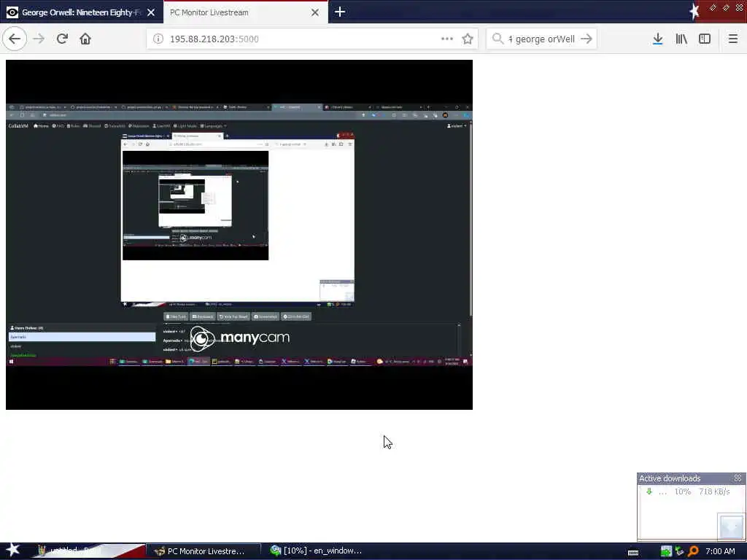Reload the current page
747x560 pixels.
tap(62, 39)
